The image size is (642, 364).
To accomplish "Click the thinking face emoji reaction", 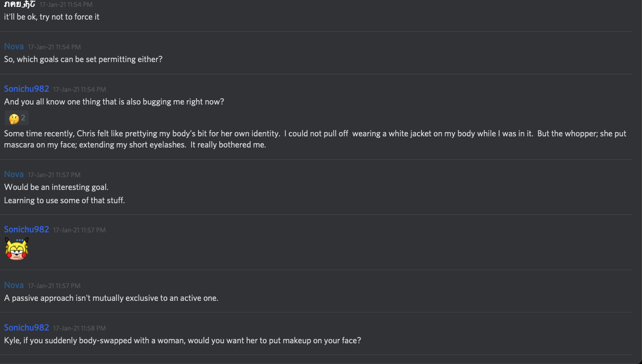I will click(x=14, y=118).
